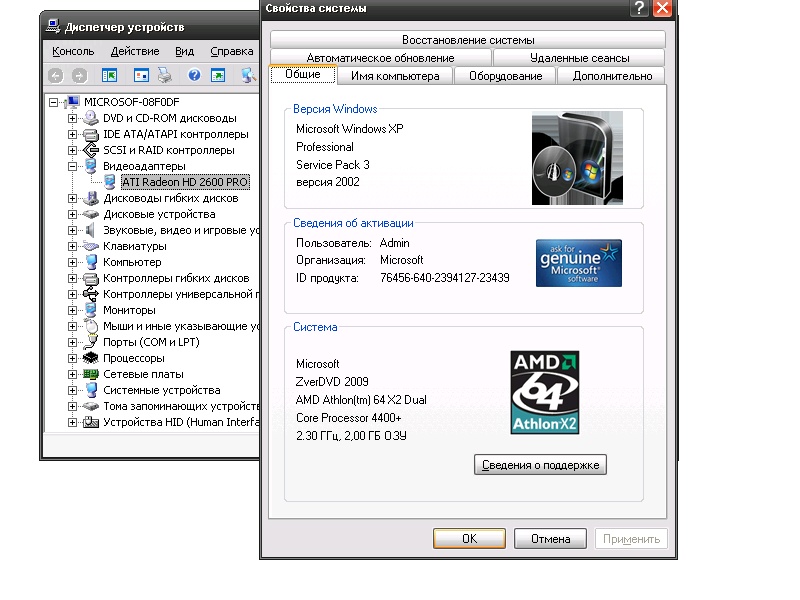The image size is (800, 600).
Task: Click the Системные устройства icon
Action: (91, 390)
